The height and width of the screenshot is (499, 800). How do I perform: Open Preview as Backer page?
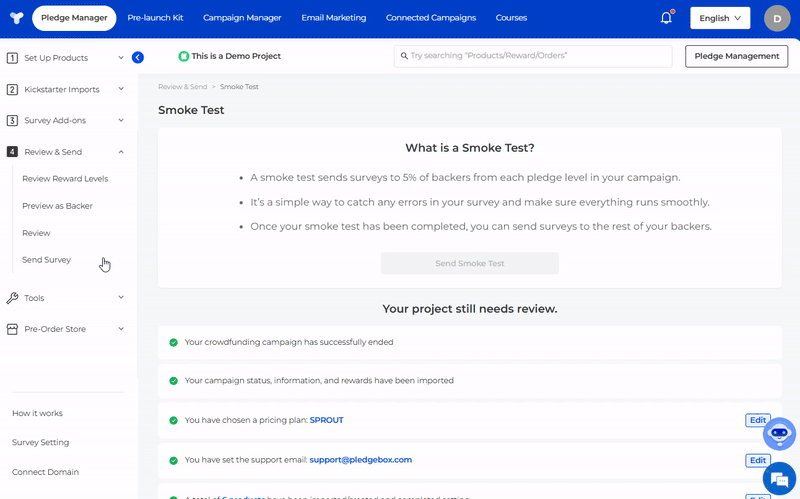click(57, 206)
